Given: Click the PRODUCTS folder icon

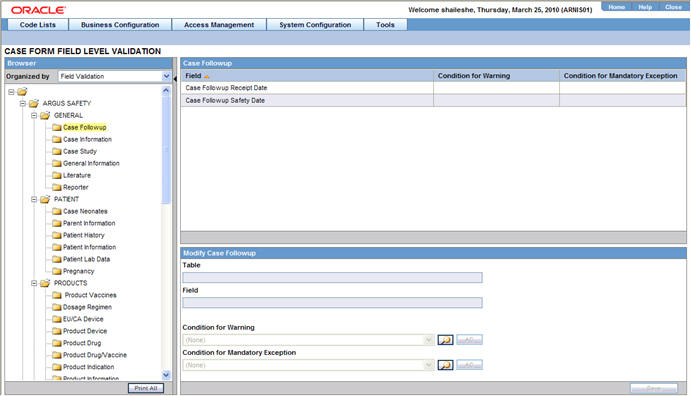Looking at the screenshot, I should point(45,283).
